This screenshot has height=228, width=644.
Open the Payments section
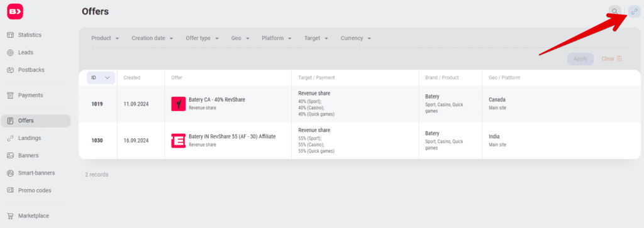click(30, 95)
